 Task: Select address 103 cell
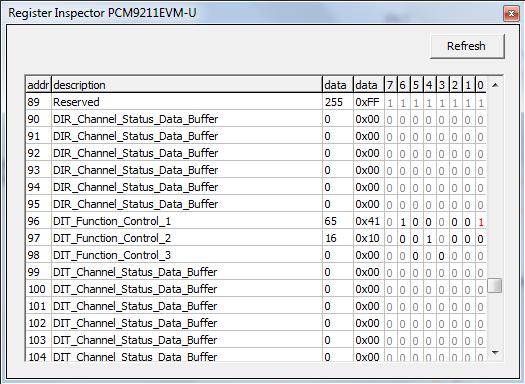(39, 340)
